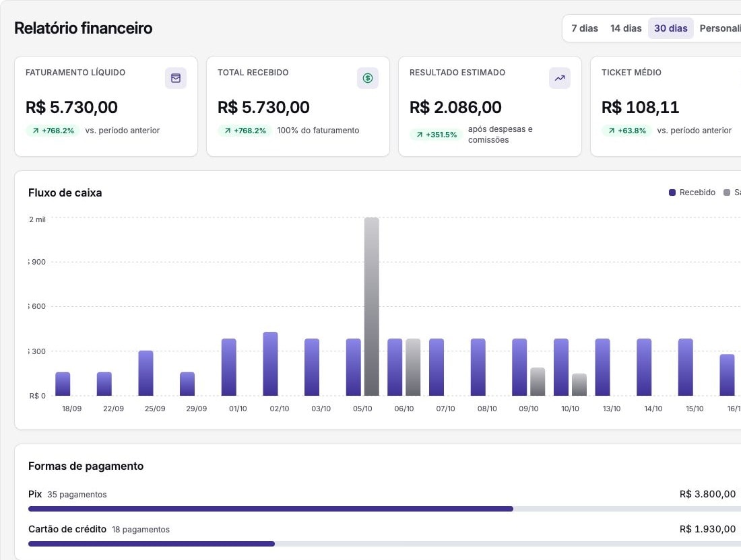Click the +351.5% badge in Resultado Estimado
741x560 pixels.
pos(437,135)
